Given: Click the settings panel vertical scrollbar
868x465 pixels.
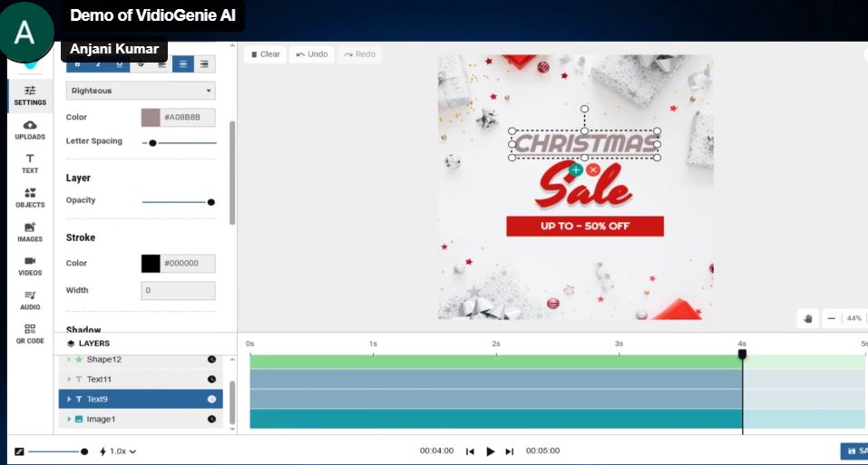Looking at the screenshot, I should 232,172.
